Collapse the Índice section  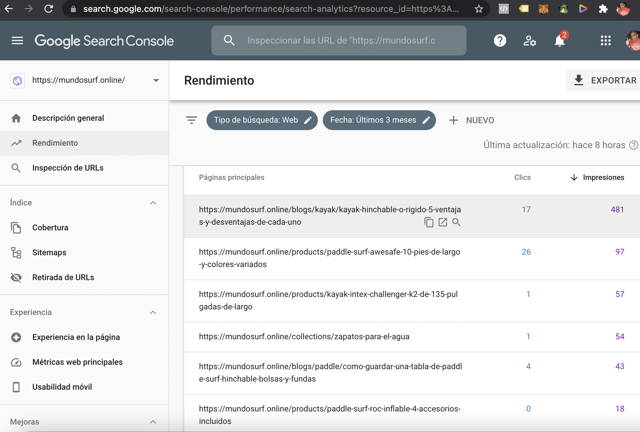(x=153, y=203)
